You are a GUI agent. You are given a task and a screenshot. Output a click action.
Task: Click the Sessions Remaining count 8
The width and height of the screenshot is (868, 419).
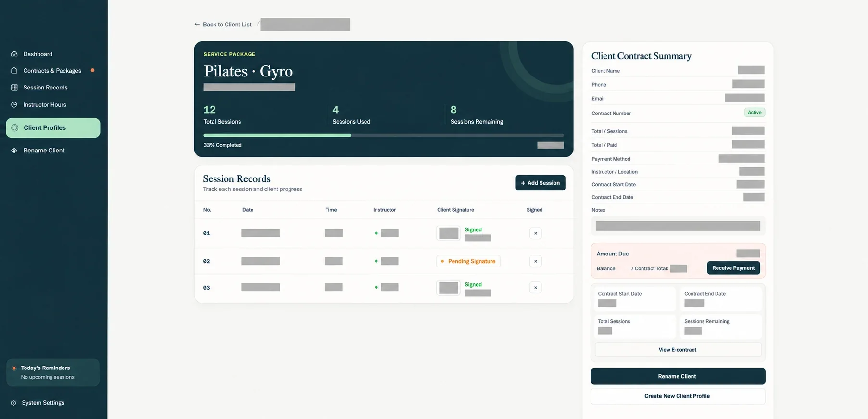pos(453,110)
